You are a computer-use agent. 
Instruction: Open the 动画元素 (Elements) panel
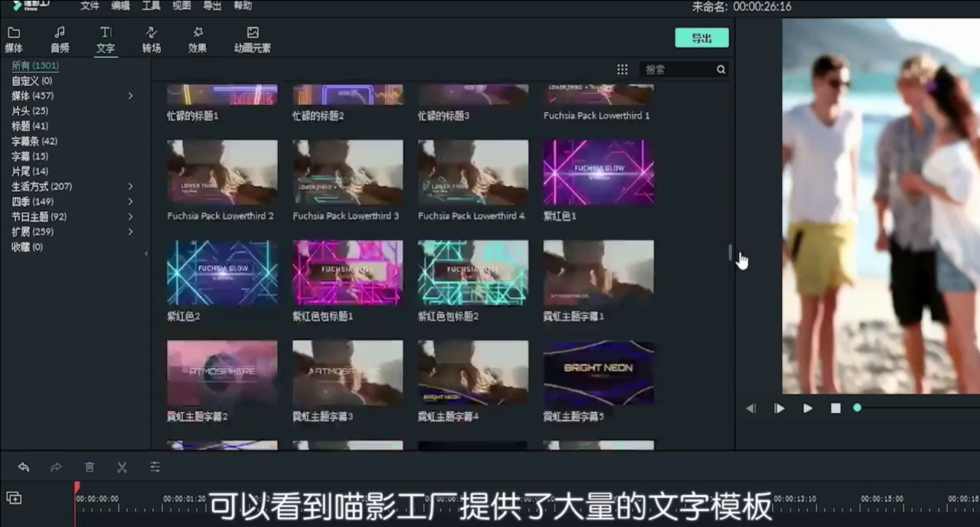[253, 38]
